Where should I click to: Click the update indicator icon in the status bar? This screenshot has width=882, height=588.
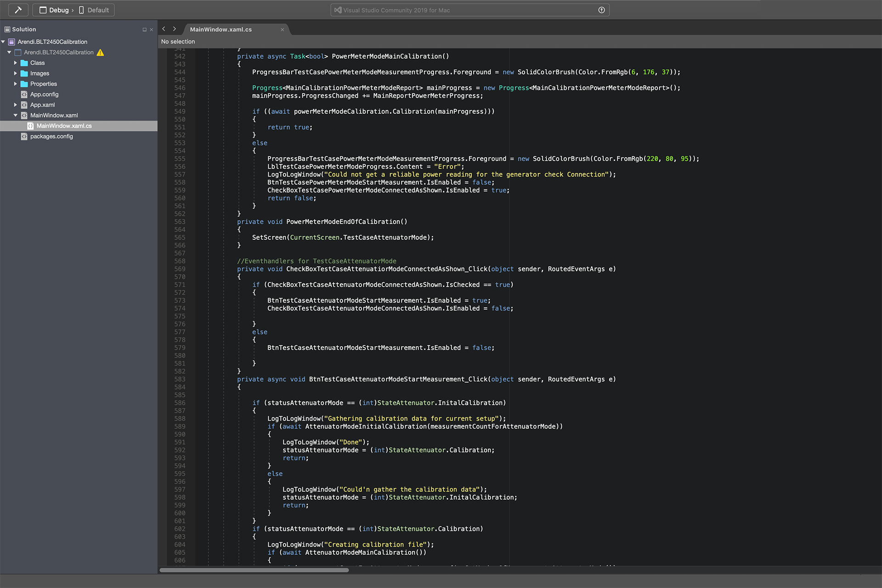pyautogui.click(x=601, y=10)
